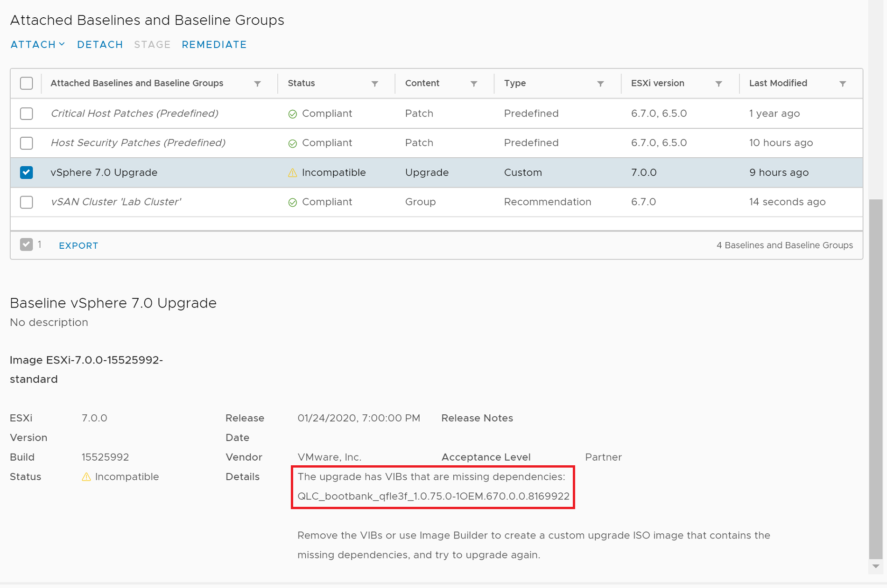Click the Incompatible warning icon in vSphere row
The image size is (887, 588).
point(293,173)
